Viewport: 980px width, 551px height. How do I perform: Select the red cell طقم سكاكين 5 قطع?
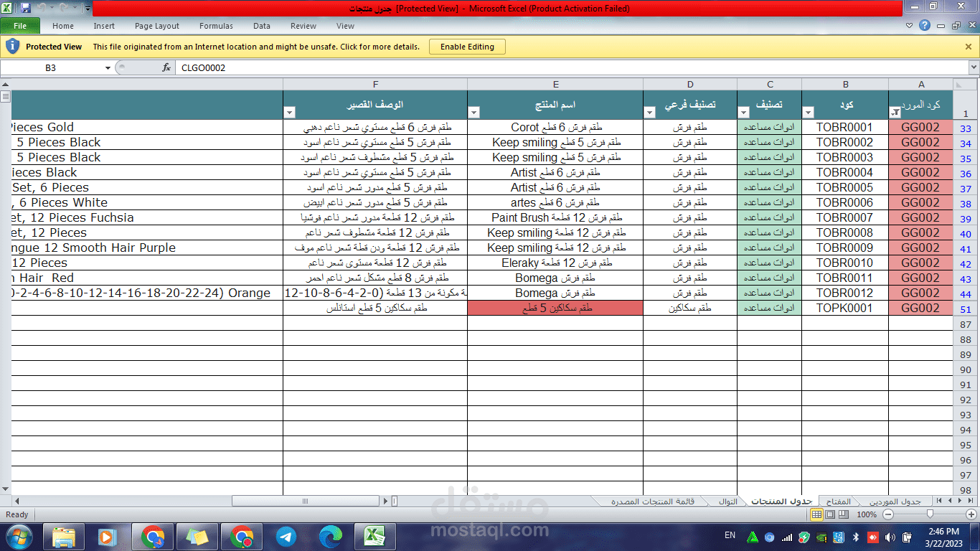click(x=555, y=308)
